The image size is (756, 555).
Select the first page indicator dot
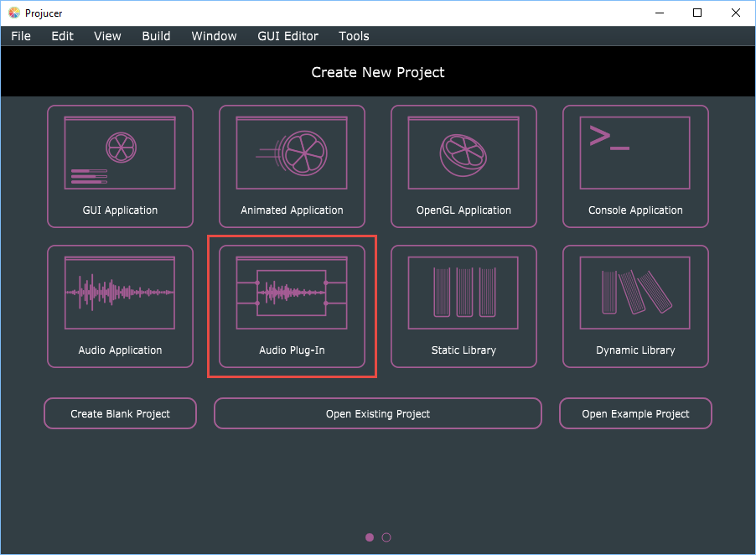coord(370,537)
